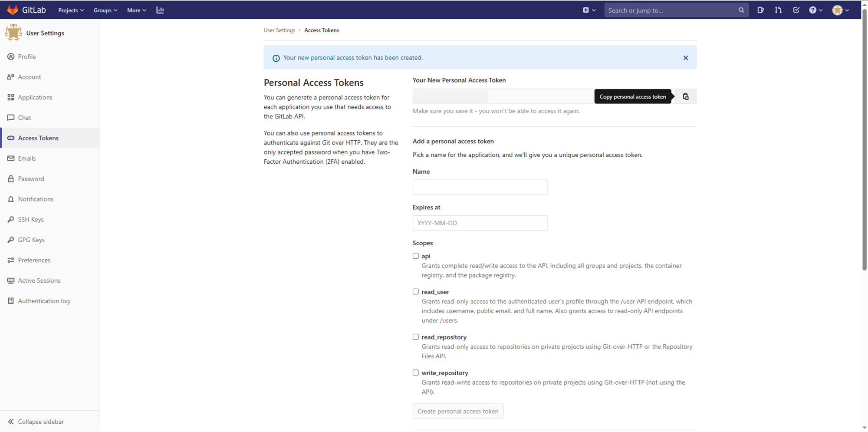Open the user avatar menu
Image resolution: width=868 pixels, height=432 pixels.
pos(840,10)
